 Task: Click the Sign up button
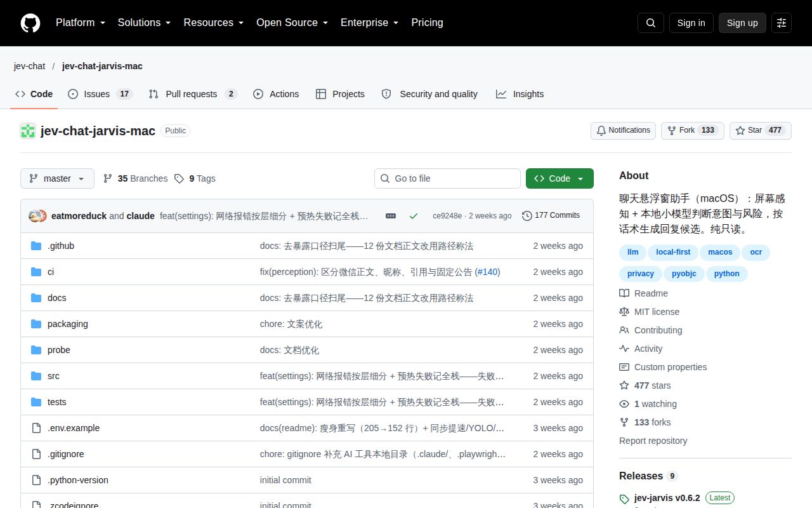742,23
